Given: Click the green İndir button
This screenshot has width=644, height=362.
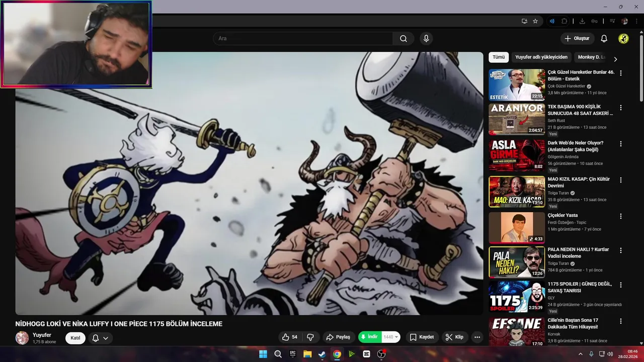Looking at the screenshot, I should (x=370, y=337).
